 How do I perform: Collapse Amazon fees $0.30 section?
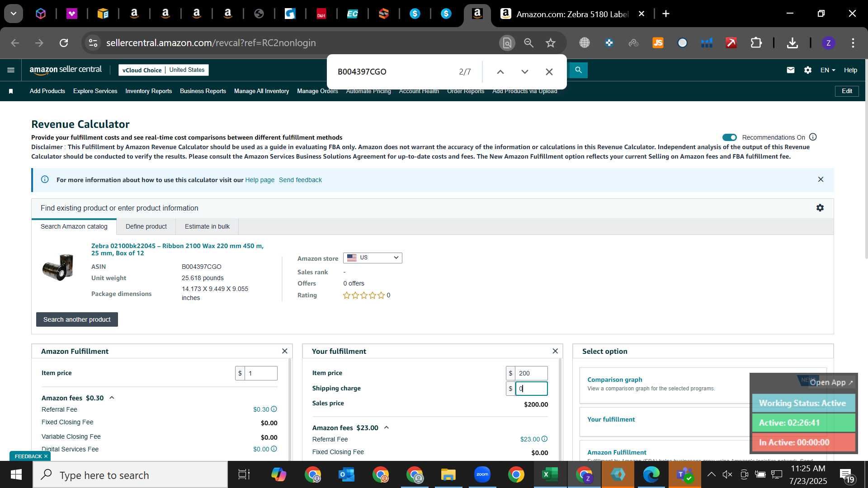coord(112,398)
